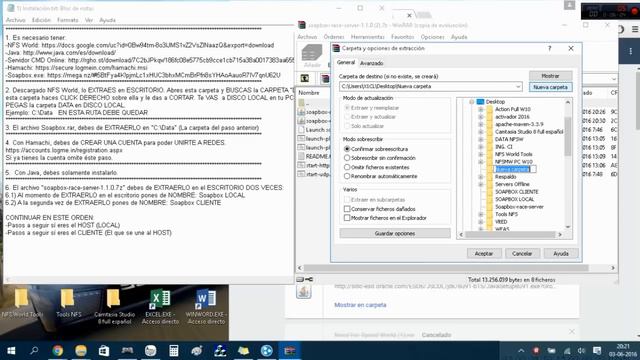Enable 'Mostrar ficheros en el Explorador' checkbox
640x360 pixels.
point(347,218)
